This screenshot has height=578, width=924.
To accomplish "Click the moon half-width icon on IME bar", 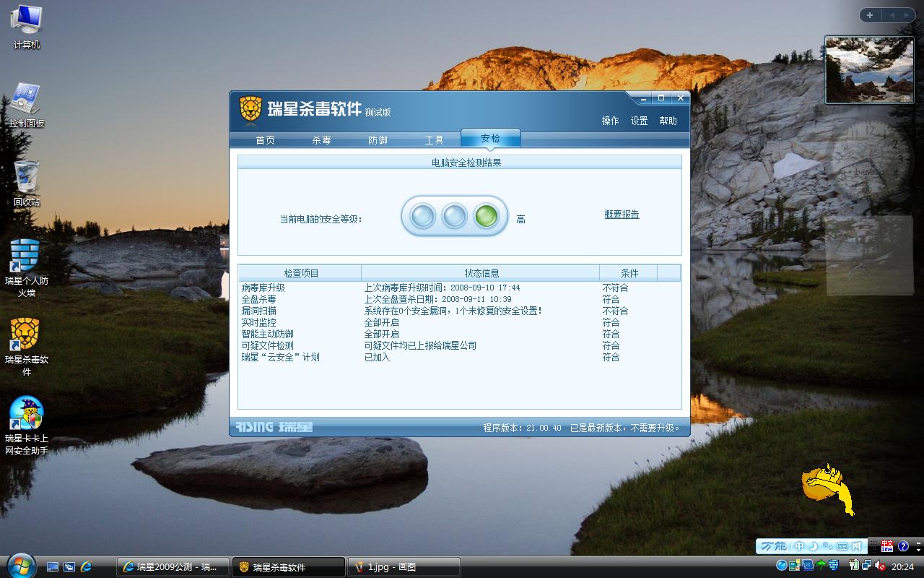I will tap(814, 546).
